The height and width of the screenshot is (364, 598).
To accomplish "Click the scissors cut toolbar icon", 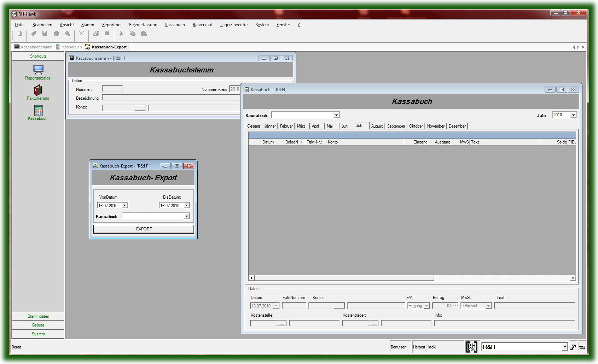I will (121, 34).
